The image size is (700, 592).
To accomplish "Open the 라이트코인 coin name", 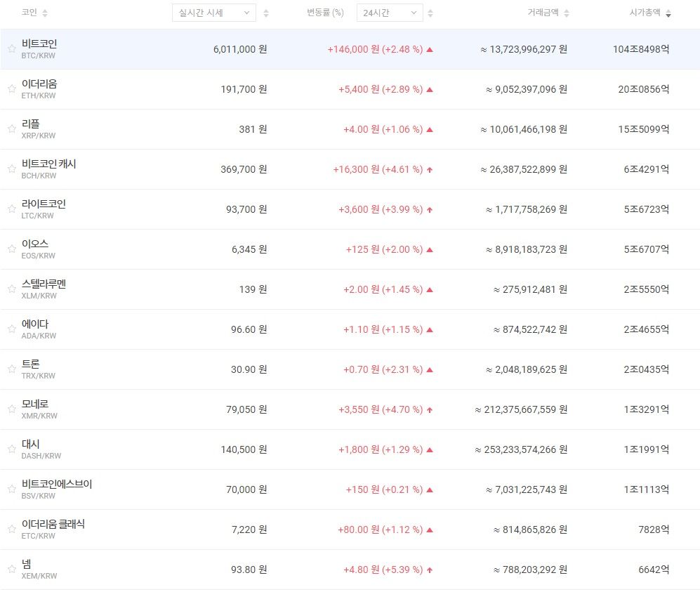I will [x=44, y=204].
